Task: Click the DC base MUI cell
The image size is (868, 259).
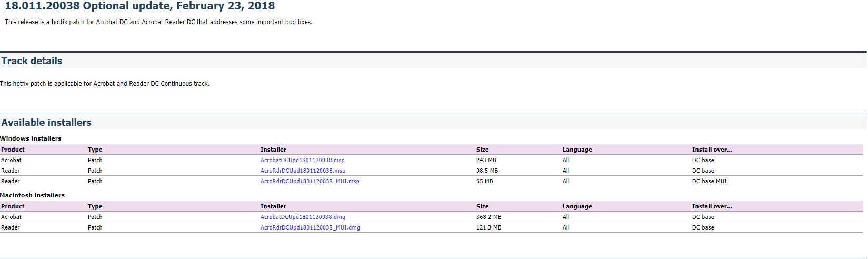Action: 709,181
